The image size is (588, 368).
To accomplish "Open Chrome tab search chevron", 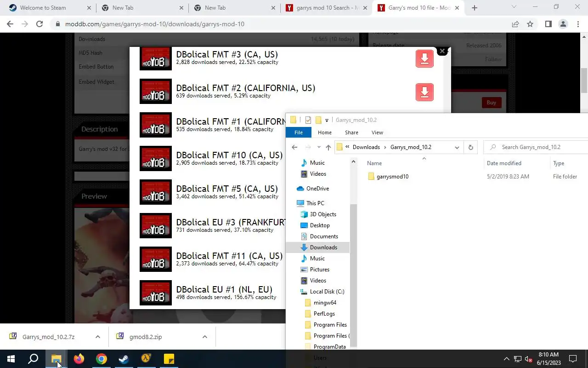I will pyautogui.click(x=514, y=7).
